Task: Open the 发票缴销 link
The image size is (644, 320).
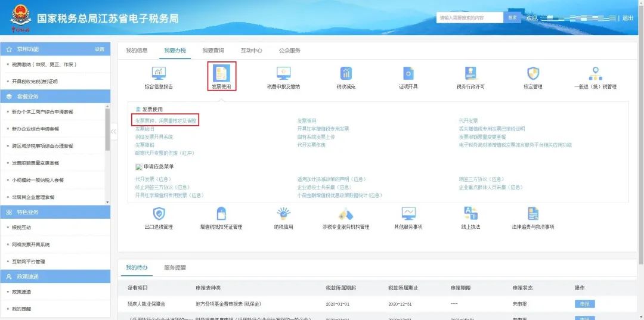Action: 145,145
